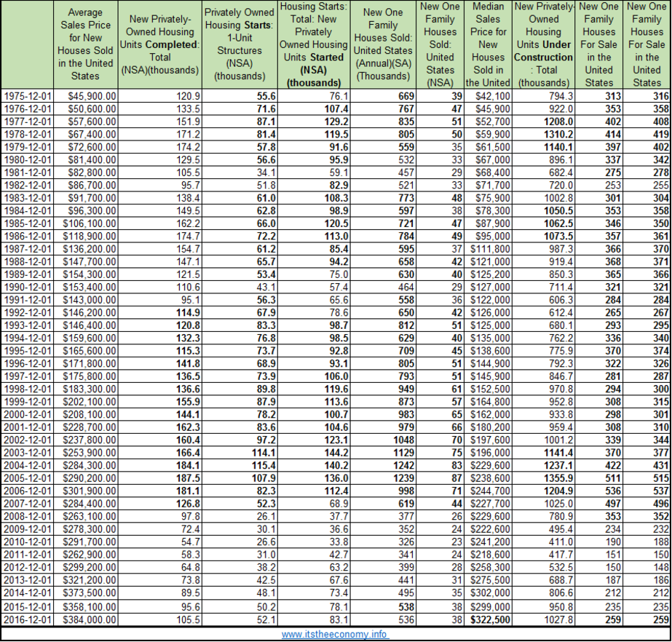672x642 pixels.
Task: Select the 184.1 units completed cell
Action: coord(160,465)
